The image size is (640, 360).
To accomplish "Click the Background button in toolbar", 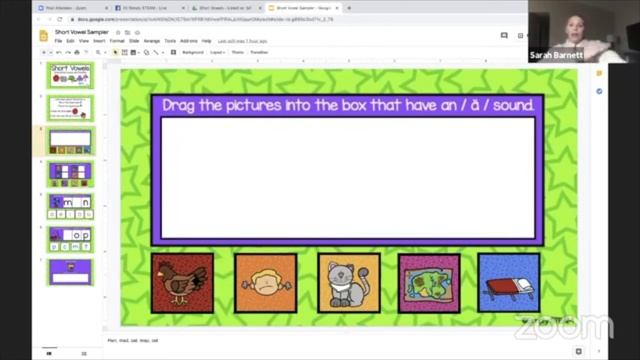I will (x=193, y=52).
